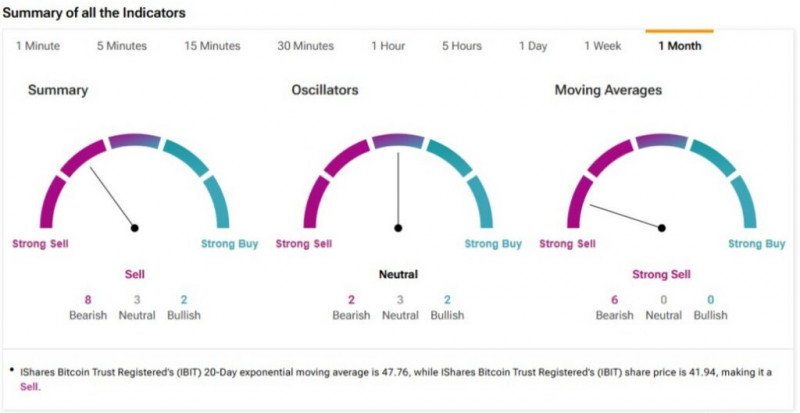Open the 1 Day timeframe tab
The height and width of the screenshot is (413, 800).
[533, 46]
